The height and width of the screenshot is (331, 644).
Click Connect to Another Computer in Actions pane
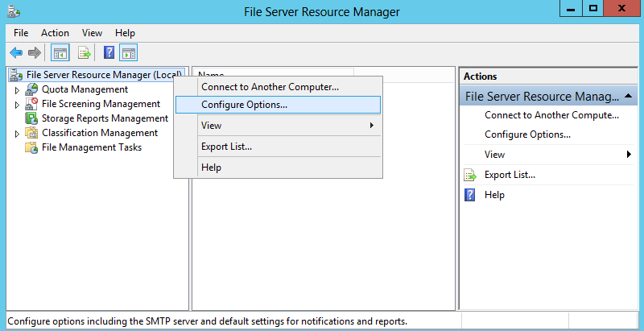[x=551, y=115]
